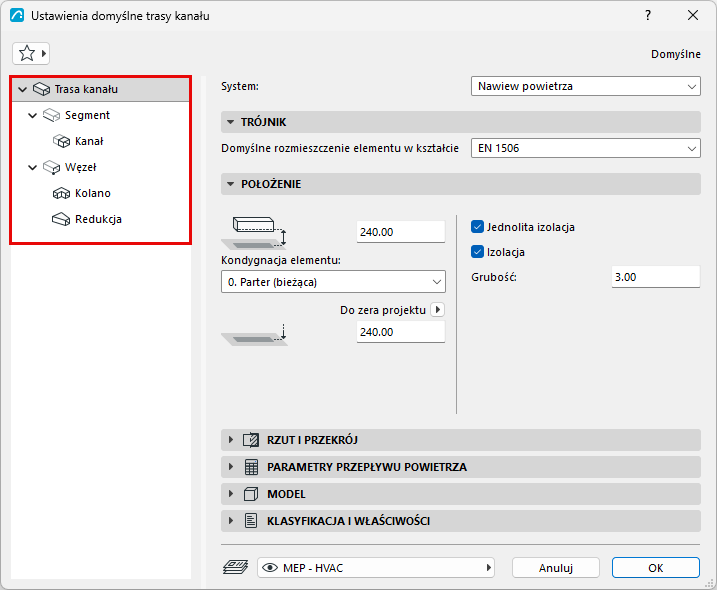
Task: Click the Węzeł node icon
Action: 51,167
